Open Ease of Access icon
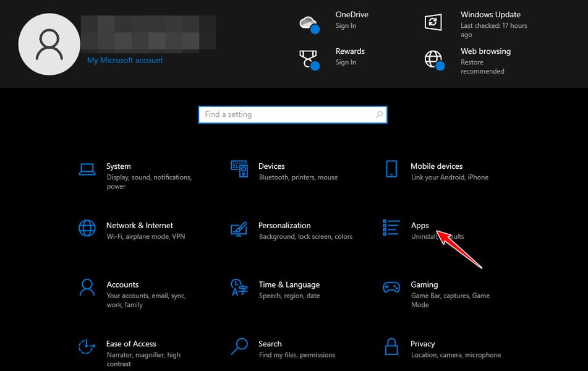The width and height of the screenshot is (588, 371). (x=87, y=347)
